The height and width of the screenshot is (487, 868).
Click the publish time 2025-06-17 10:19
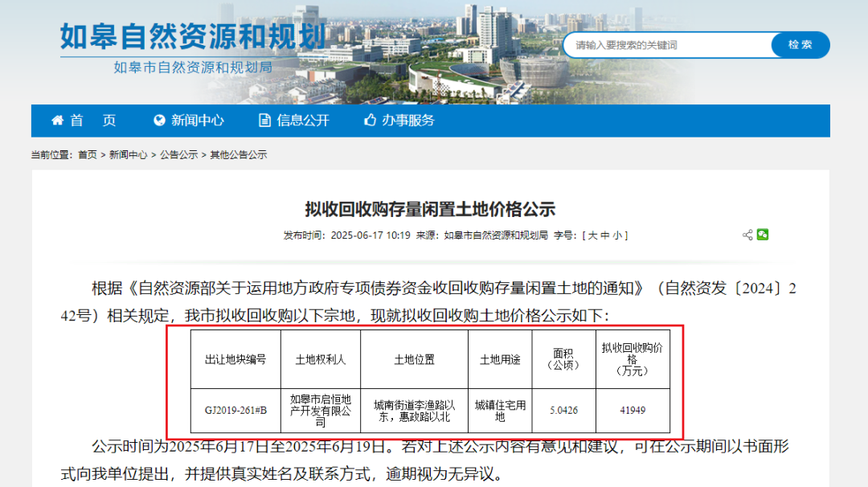[371, 235]
